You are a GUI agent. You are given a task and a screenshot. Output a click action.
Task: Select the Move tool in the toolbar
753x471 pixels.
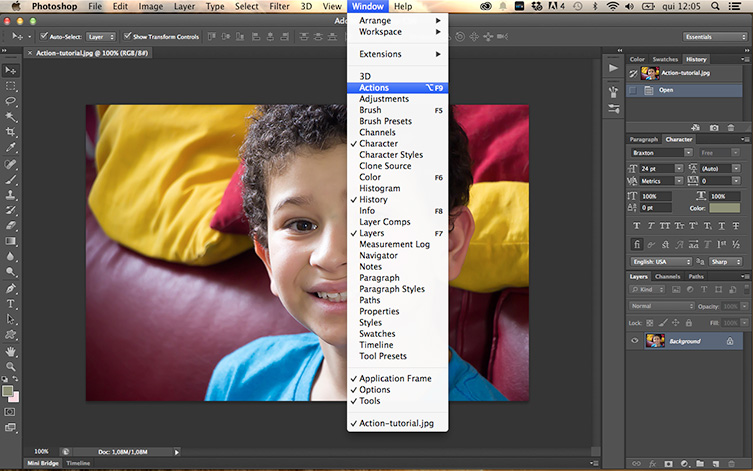(x=11, y=70)
